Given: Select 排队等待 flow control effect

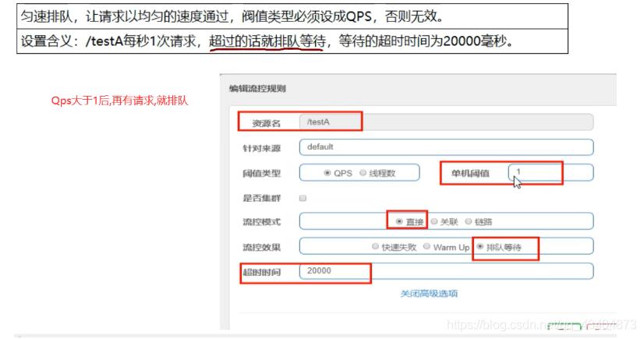Looking at the screenshot, I should (x=479, y=246).
